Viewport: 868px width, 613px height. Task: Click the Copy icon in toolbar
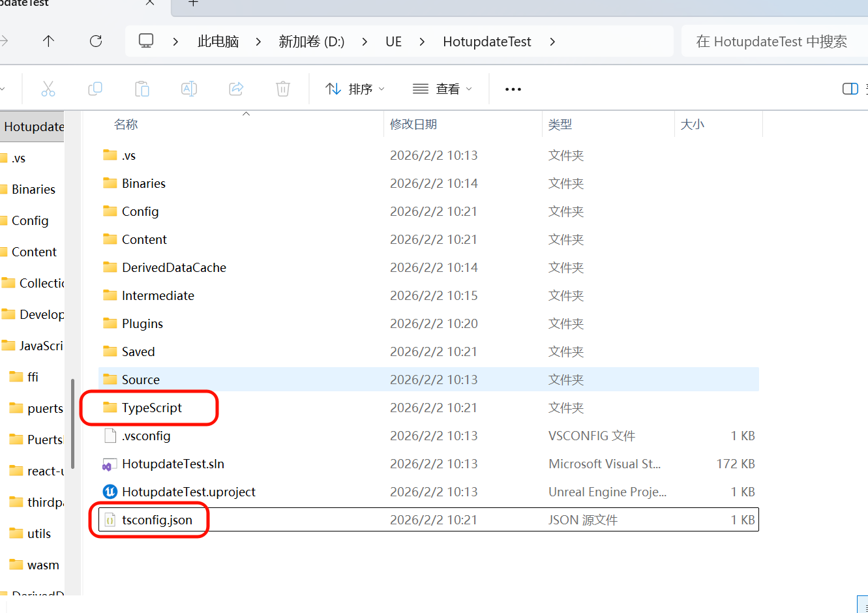click(95, 89)
